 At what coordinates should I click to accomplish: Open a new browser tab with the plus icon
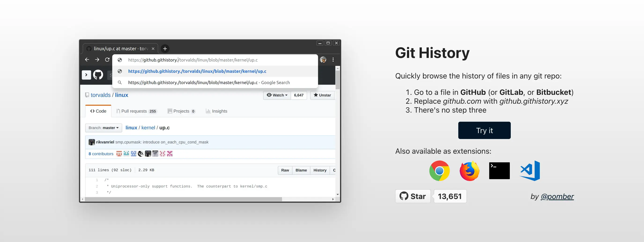[165, 49]
